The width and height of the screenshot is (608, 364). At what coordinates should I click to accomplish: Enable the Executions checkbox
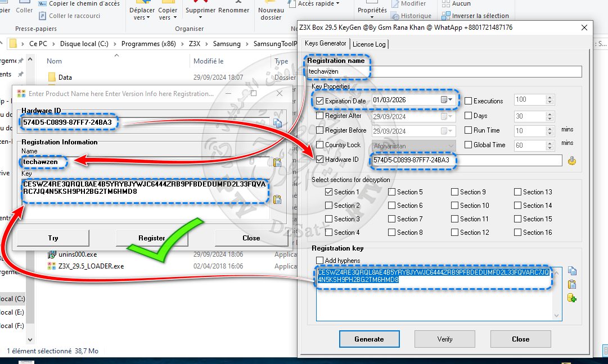(x=469, y=101)
